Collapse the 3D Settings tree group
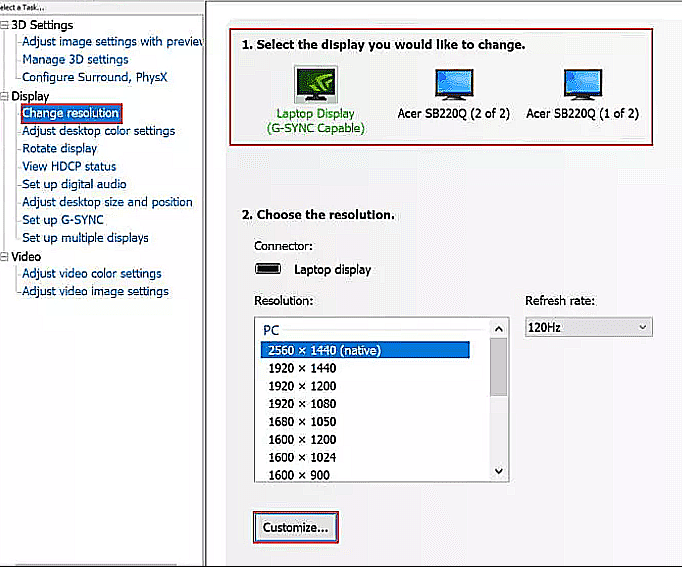The width and height of the screenshot is (682, 567). pos(4,25)
